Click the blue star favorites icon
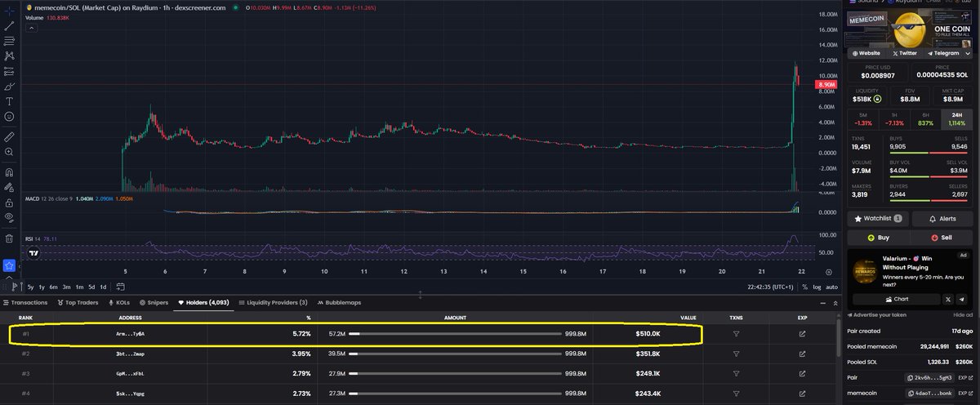This screenshot has width=980, height=405. click(9, 265)
